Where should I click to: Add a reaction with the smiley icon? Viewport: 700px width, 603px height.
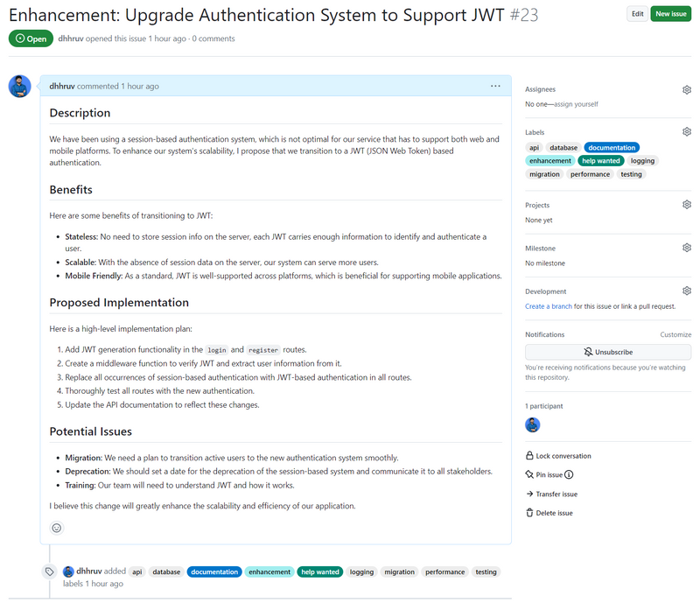pos(57,528)
